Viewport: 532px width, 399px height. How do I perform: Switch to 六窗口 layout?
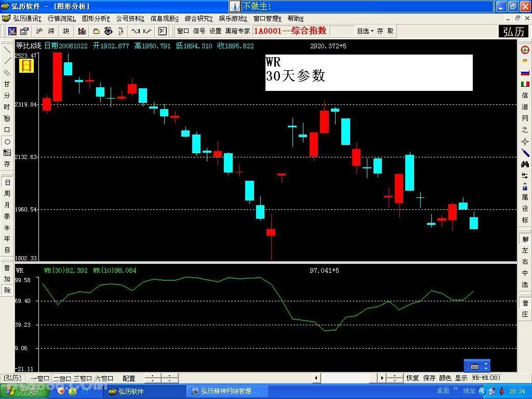(104, 378)
